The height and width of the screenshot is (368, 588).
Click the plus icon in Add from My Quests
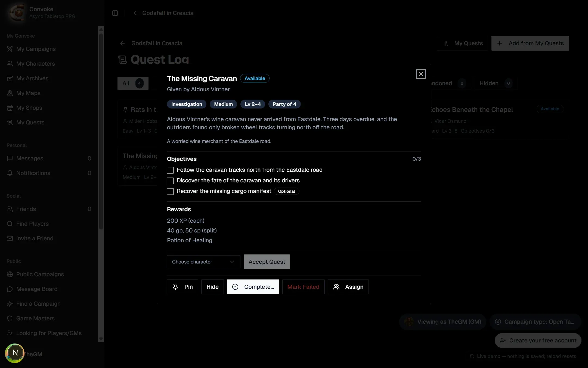500,43
